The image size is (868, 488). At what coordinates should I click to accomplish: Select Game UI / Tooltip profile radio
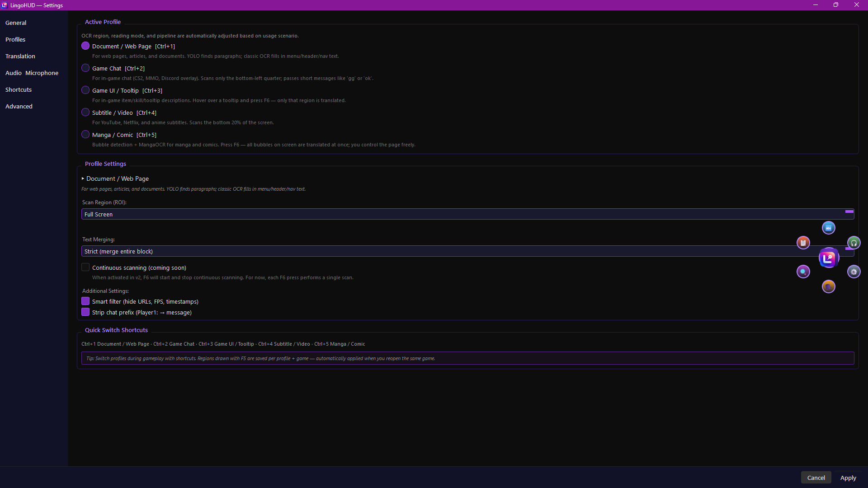coord(85,90)
